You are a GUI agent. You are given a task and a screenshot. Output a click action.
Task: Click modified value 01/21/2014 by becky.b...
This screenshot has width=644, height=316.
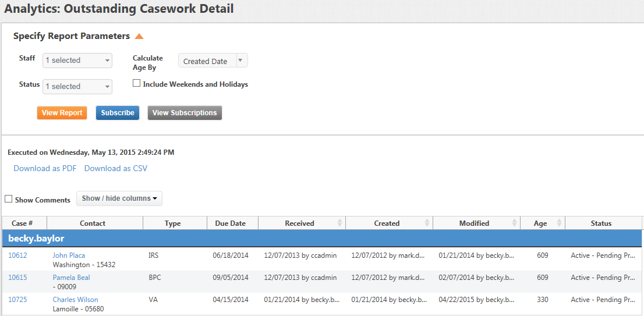[x=476, y=255]
